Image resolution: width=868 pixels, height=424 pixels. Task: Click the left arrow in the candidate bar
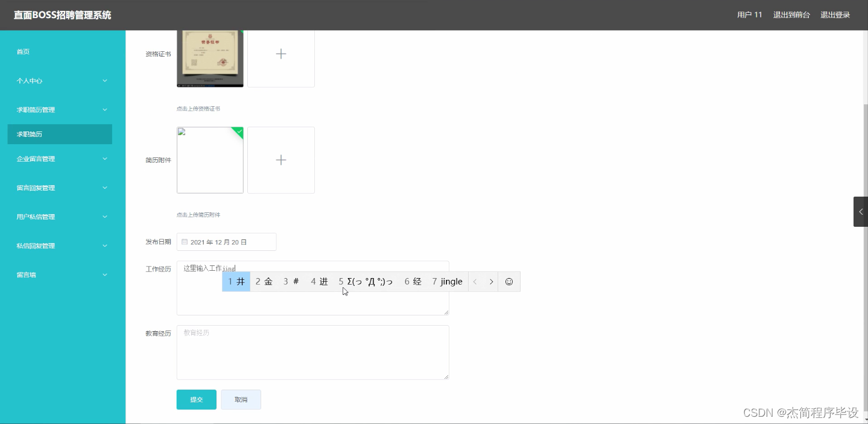475,281
